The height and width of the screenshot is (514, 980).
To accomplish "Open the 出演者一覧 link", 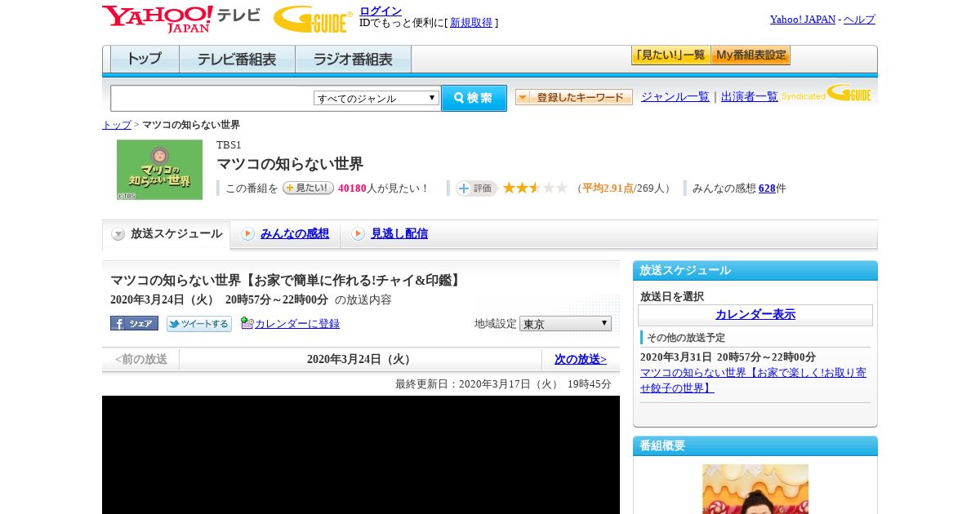I will click(750, 96).
